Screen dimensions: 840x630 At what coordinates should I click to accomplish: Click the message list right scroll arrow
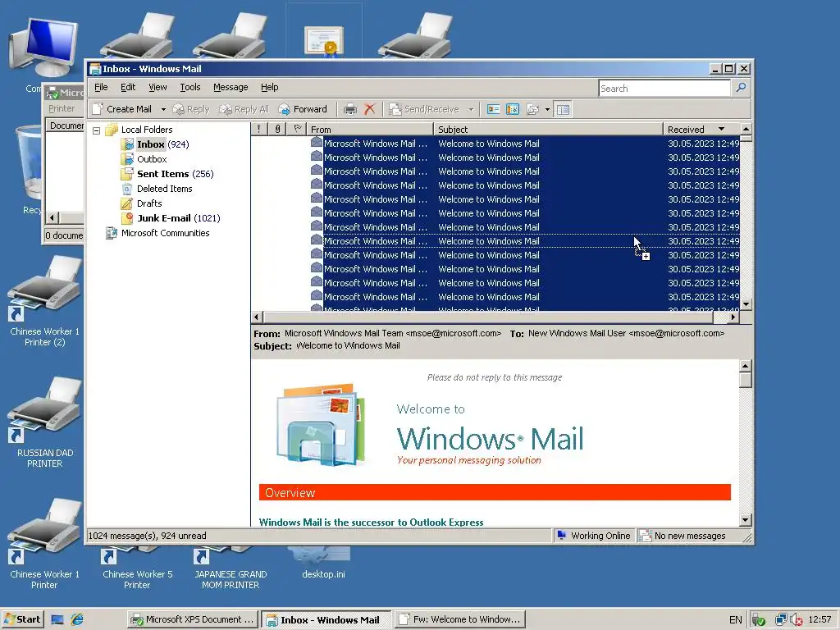click(733, 317)
